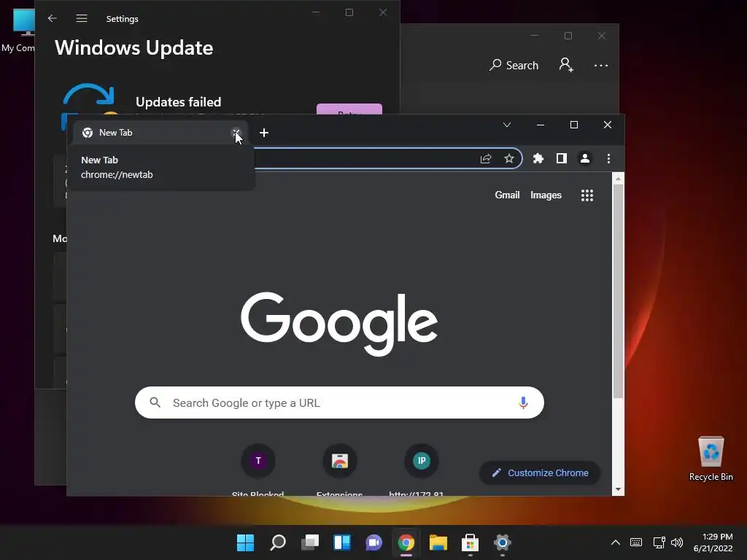Open taskbar Search
747x560 pixels.
[x=278, y=542]
